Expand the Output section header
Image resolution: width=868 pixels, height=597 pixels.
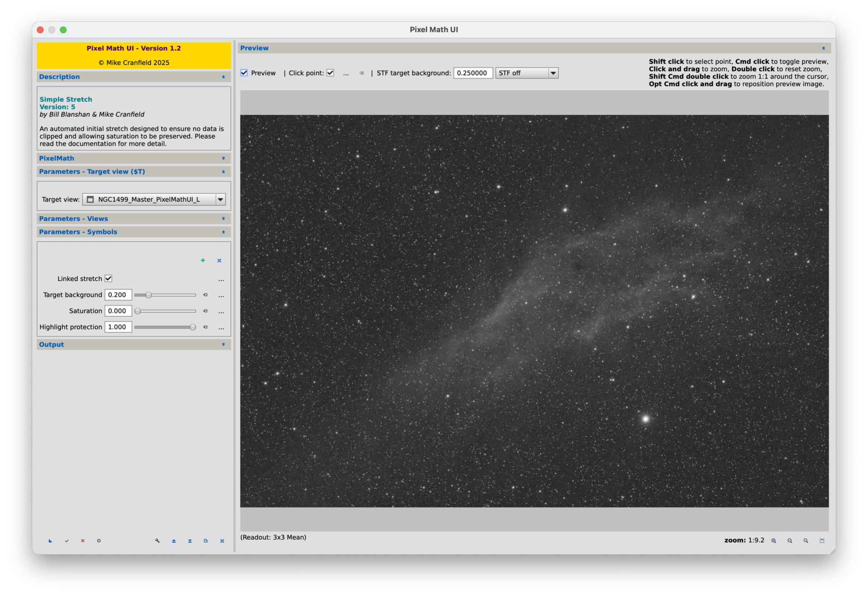[133, 345]
